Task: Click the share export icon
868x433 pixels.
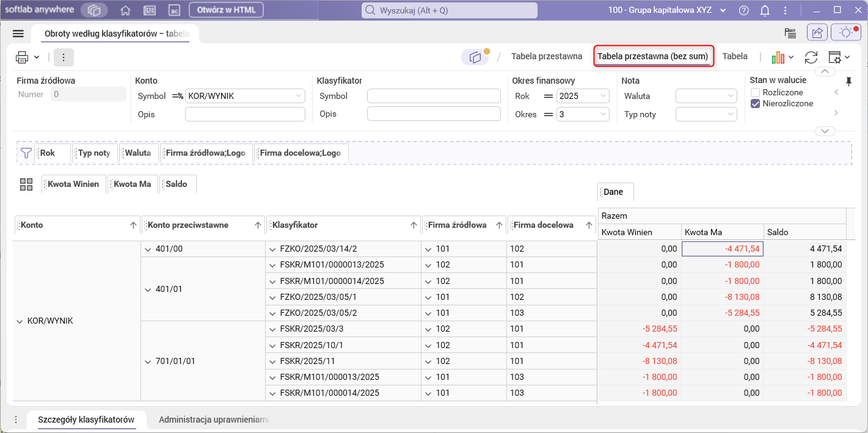Action: coord(817,33)
